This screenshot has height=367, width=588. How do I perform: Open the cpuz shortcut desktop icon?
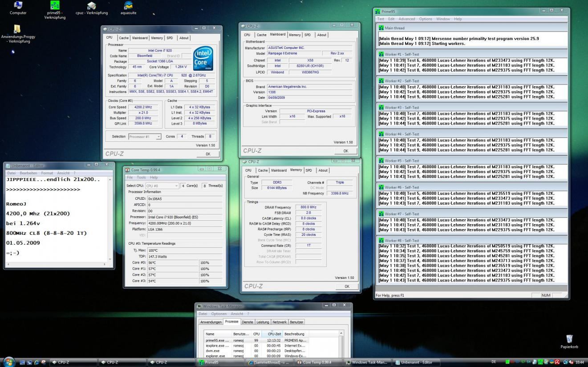tap(91, 8)
